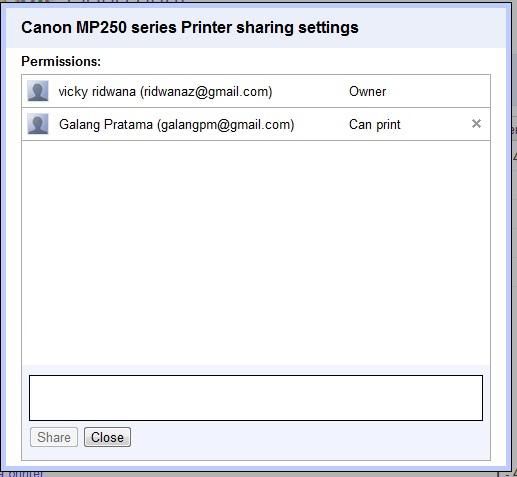Remove Galang Pratama's print permission
517x477 pixels.
pos(476,124)
